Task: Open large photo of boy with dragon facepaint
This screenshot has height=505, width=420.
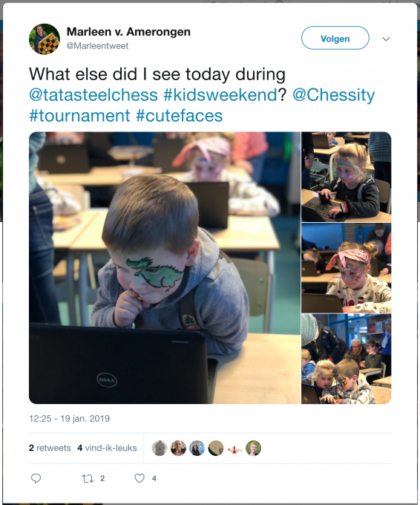Action: 165,267
